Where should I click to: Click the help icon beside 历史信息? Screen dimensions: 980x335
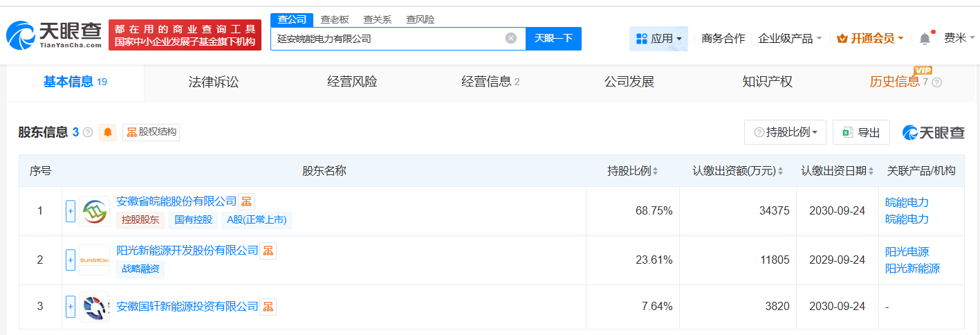936,82
